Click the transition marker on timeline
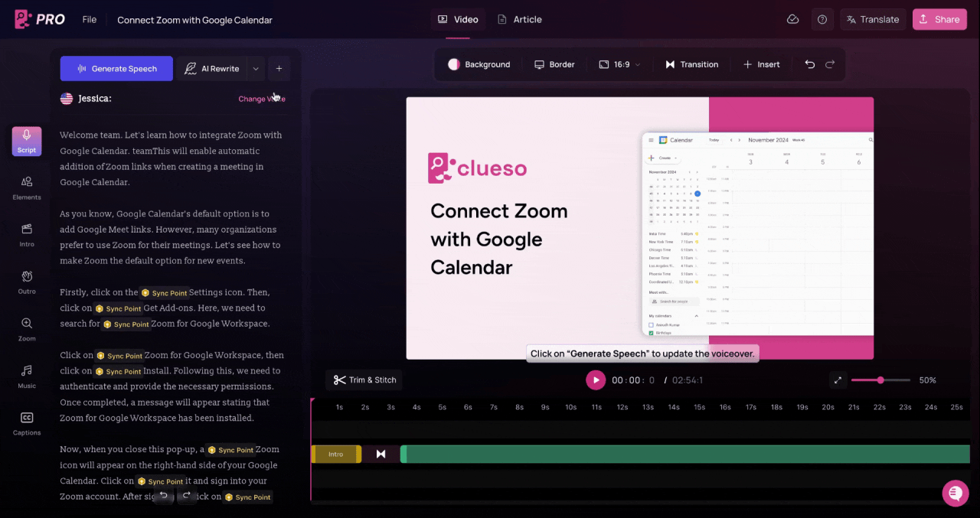Image resolution: width=980 pixels, height=518 pixels. pos(381,454)
